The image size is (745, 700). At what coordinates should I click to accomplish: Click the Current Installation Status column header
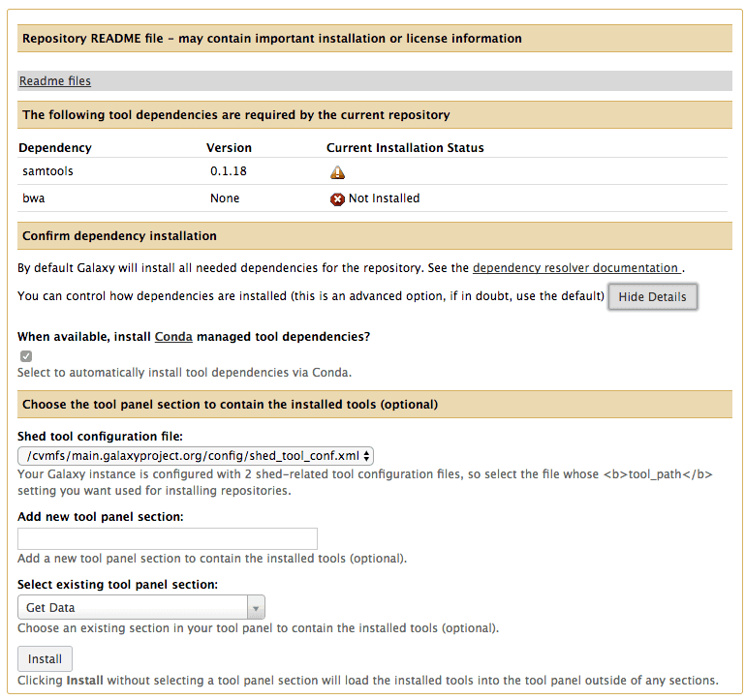[x=405, y=148]
